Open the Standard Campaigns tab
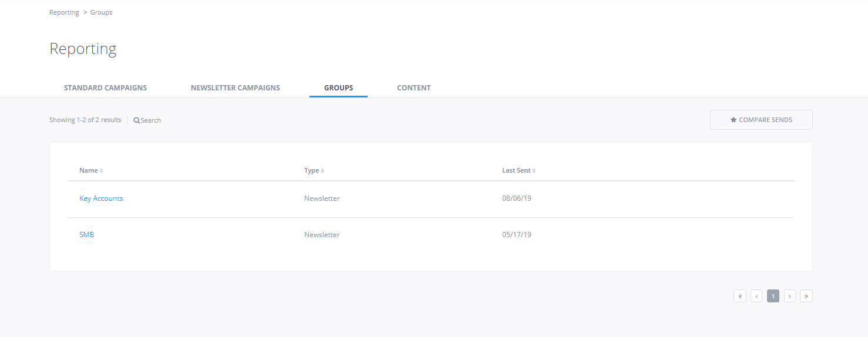Viewport: 868px width, 337px height. pos(105,88)
